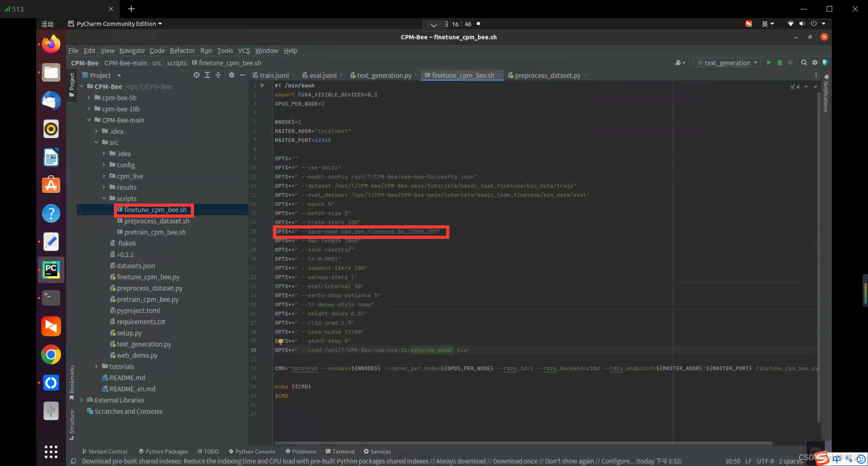
Task: Switch to preprocess_dataset.py tab
Action: pyautogui.click(x=547, y=76)
